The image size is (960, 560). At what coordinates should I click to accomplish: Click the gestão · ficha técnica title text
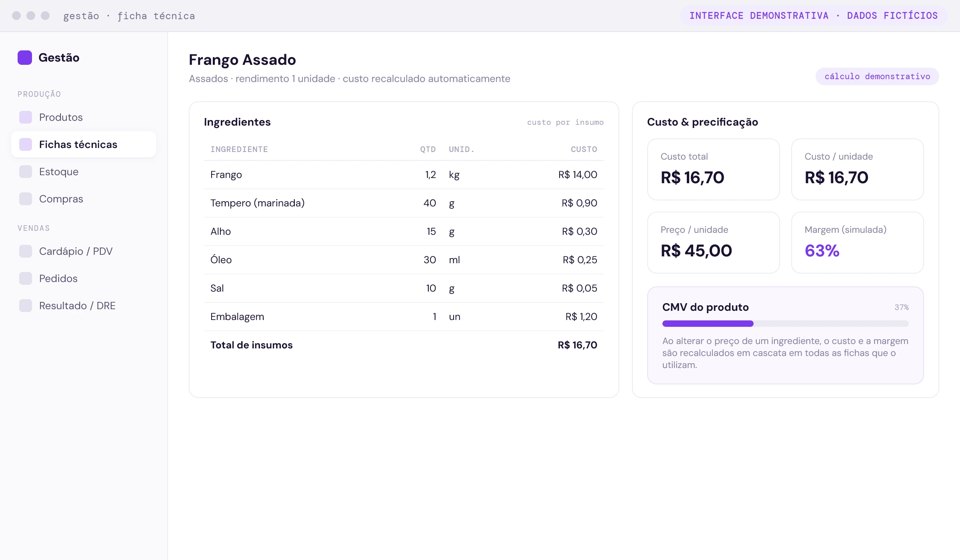point(129,16)
